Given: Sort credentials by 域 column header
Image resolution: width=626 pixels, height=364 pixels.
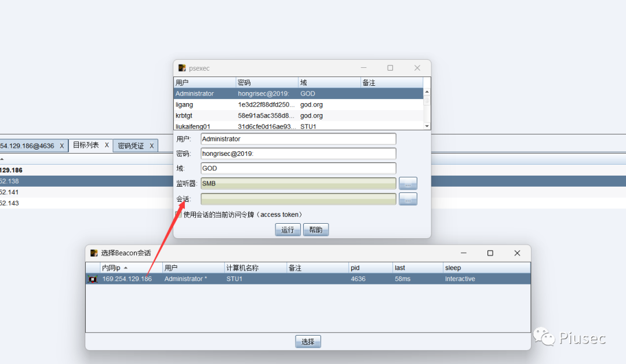Looking at the screenshot, I should click(329, 83).
